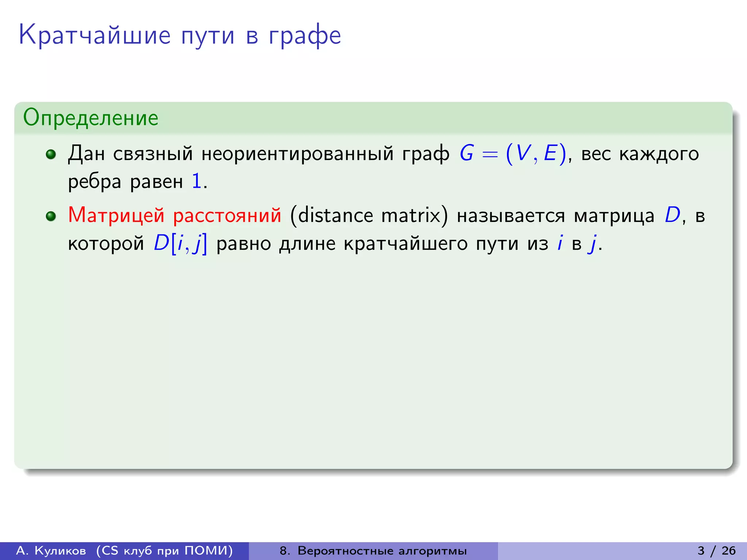Click the slide title 'Кратчайшие пути в графе'
747x560 pixels.
point(180,35)
